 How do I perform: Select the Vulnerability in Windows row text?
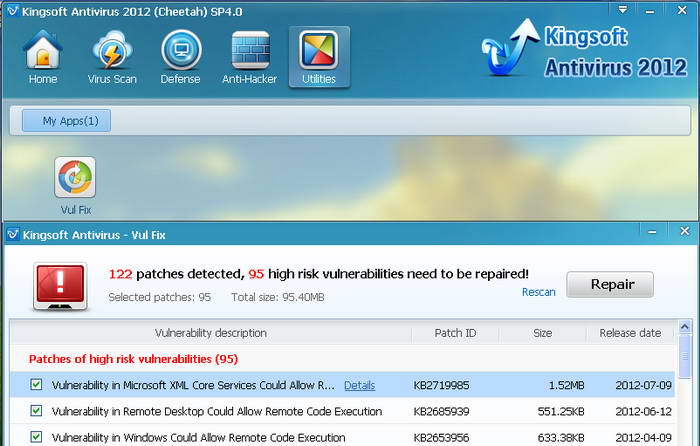coord(199,438)
